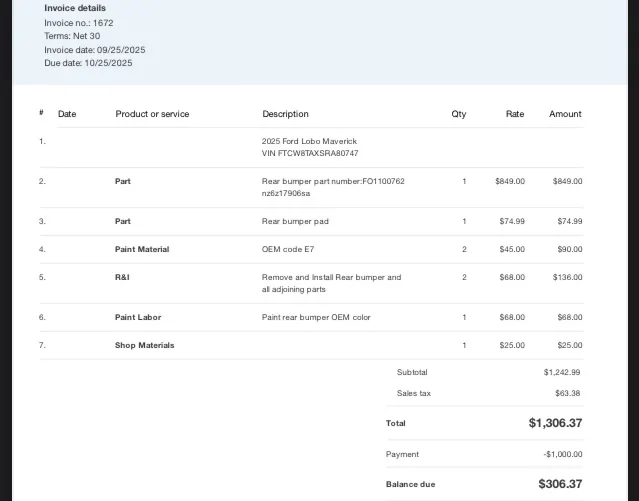Viewport: 639px width, 501px height.
Task: Click the 'Remove and Install Rear bumper' description
Action: [331, 283]
